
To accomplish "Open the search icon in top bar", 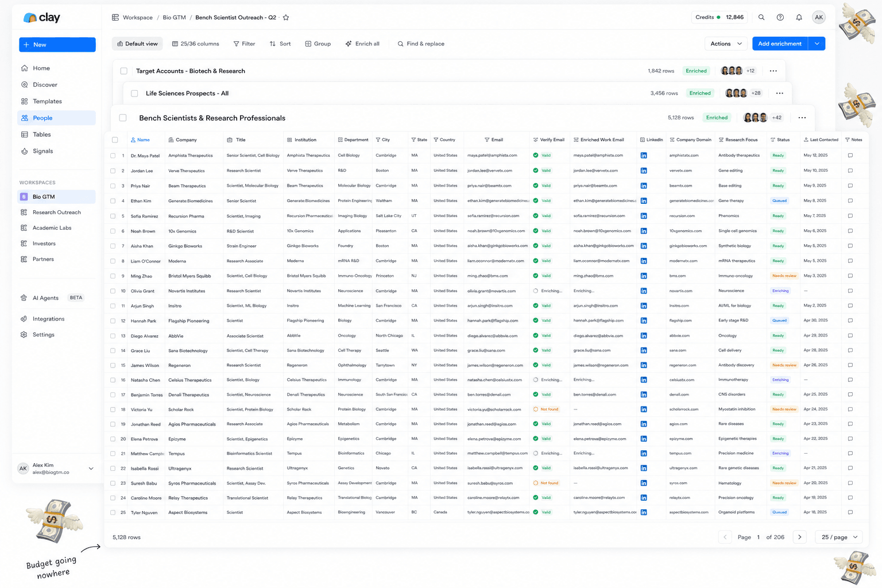I will pos(761,17).
